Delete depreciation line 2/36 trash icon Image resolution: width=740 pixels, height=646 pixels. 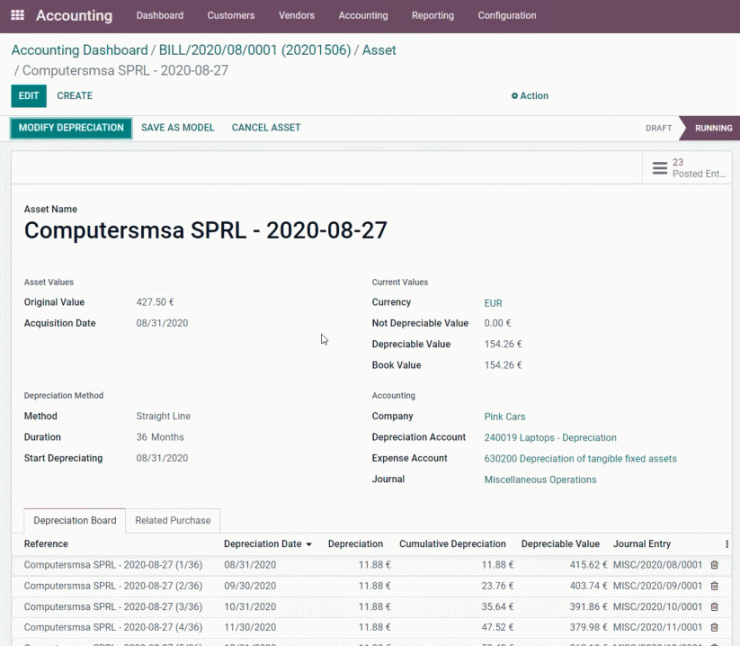click(x=714, y=586)
